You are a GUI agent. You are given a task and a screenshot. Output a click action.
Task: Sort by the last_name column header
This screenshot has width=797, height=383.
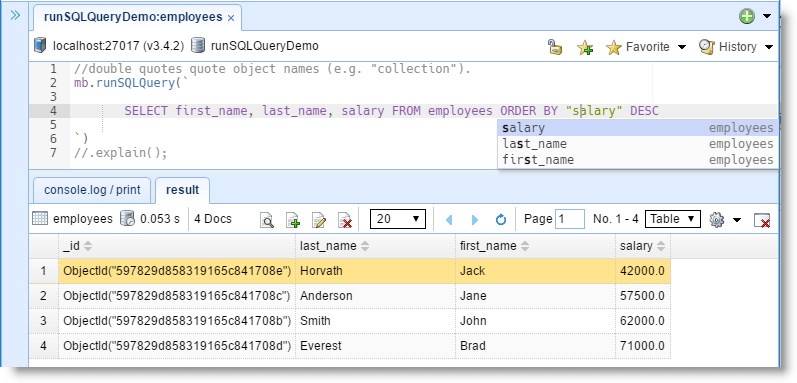click(x=376, y=246)
